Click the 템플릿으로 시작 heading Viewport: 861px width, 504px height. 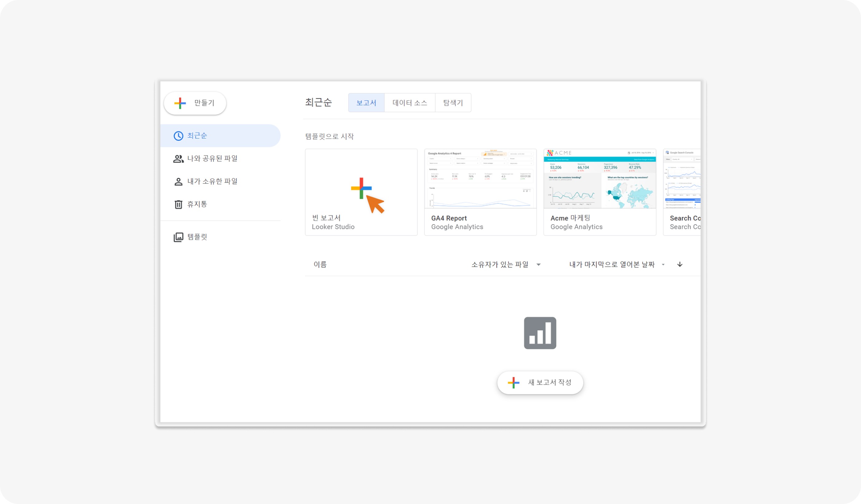click(x=329, y=136)
